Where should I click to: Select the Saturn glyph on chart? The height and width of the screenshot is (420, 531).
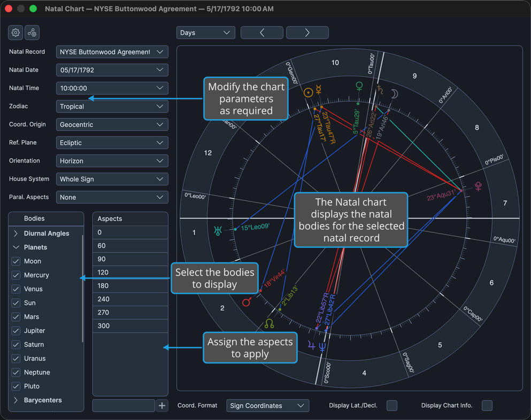(x=381, y=90)
